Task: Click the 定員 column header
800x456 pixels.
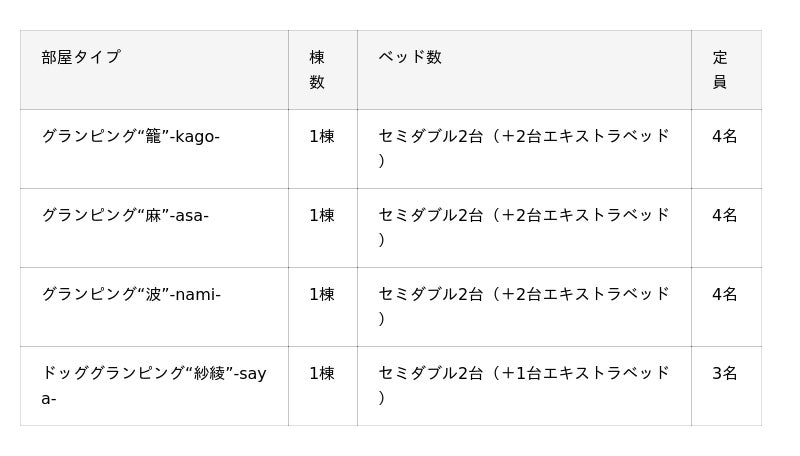Action: click(x=720, y=69)
